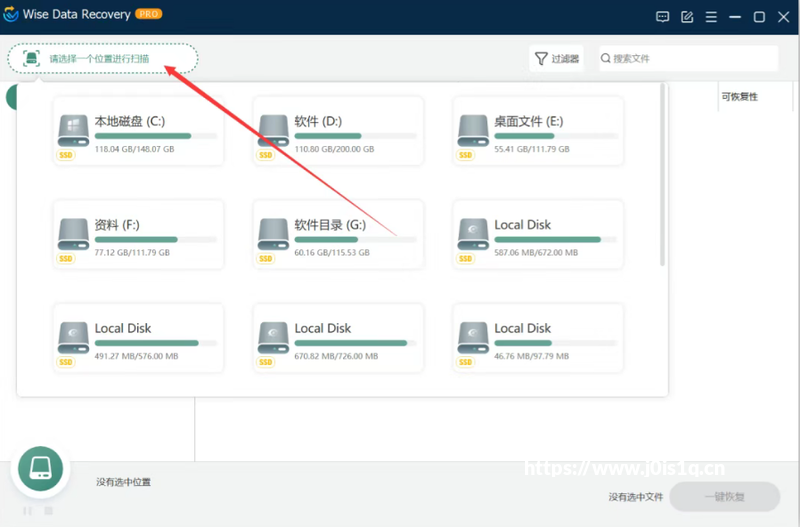
Task: Select Local Disk 491.27 MB/576.00 MB
Action: point(138,338)
